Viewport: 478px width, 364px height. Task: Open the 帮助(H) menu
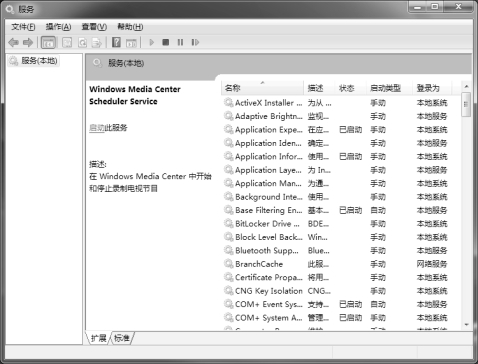130,27
